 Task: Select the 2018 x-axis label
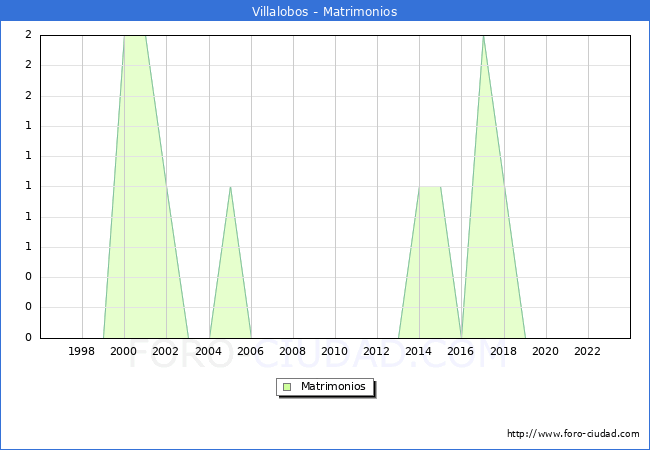click(504, 351)
